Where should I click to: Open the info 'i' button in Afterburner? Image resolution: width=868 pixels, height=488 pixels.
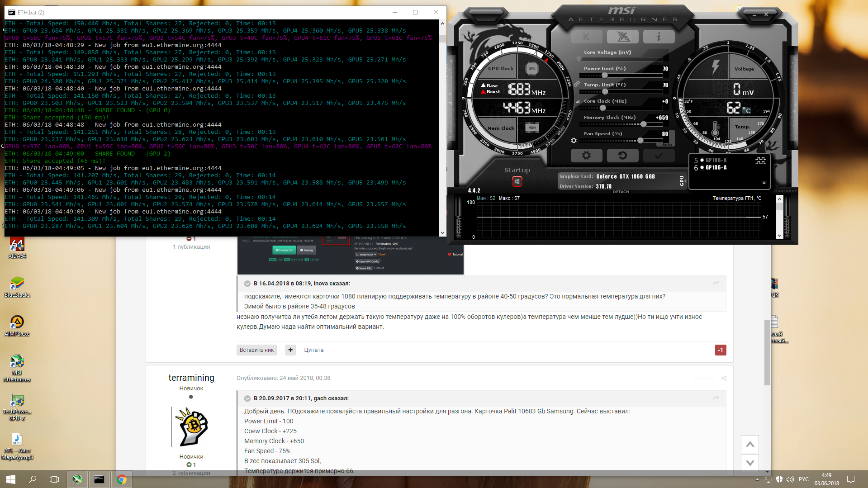659,37
